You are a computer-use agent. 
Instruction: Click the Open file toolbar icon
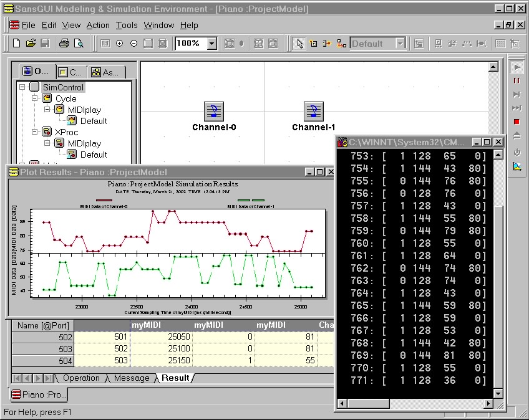pos(31,44)
